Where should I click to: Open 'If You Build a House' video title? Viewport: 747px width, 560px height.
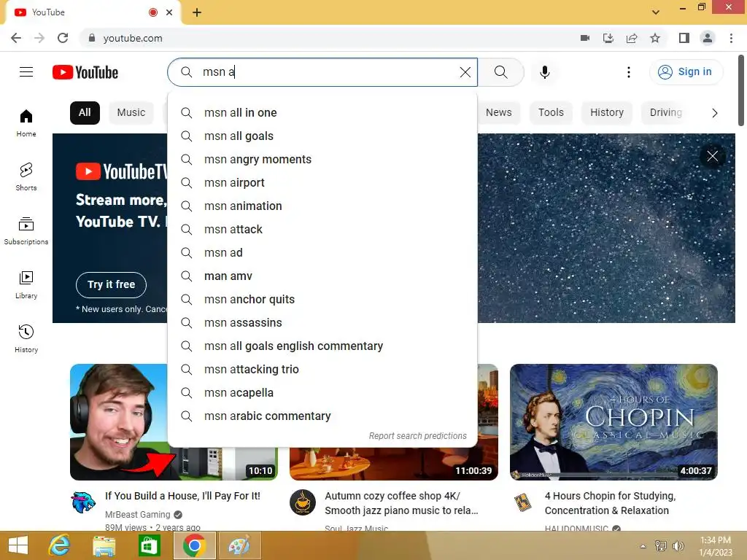coord(183,496)
